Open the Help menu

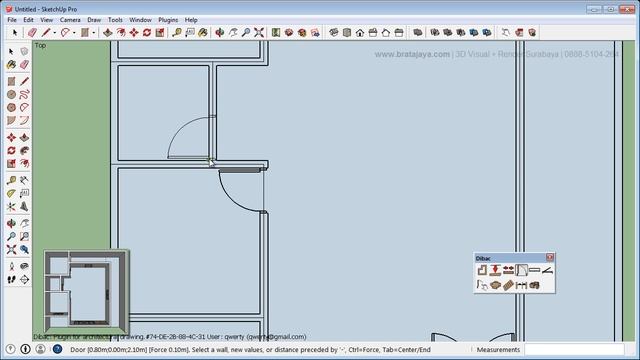click(191, 20)
